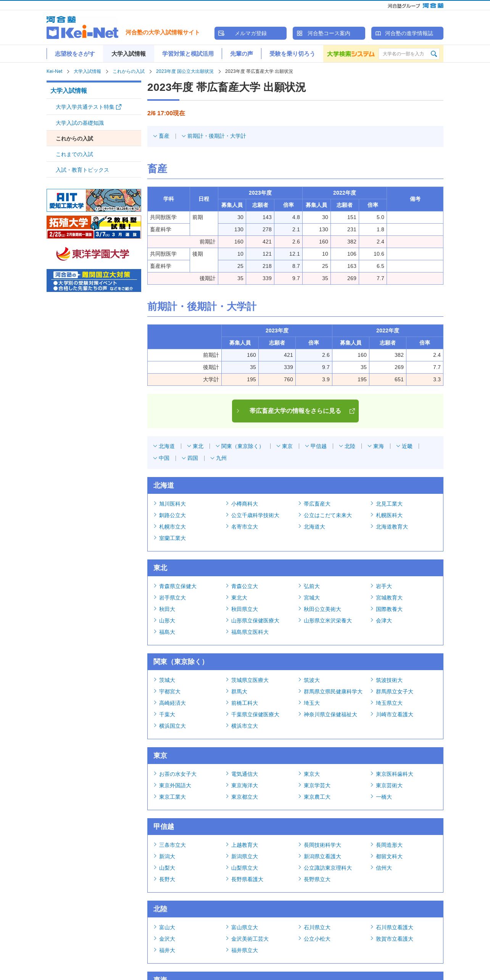Open 北海道教育大 link
Image resolution: width=490 pixels, height=980 pixels.
[392, 527]
